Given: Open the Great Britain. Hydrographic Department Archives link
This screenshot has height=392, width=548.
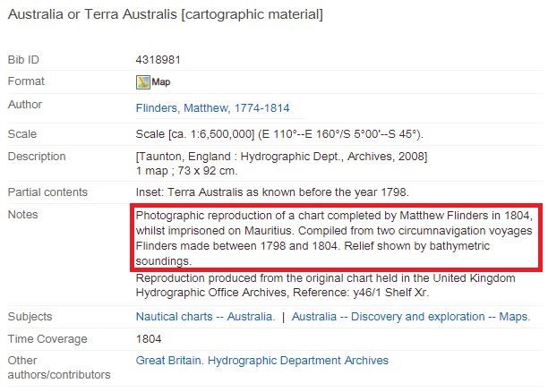Looking at the screenshot, I should 262,360.
